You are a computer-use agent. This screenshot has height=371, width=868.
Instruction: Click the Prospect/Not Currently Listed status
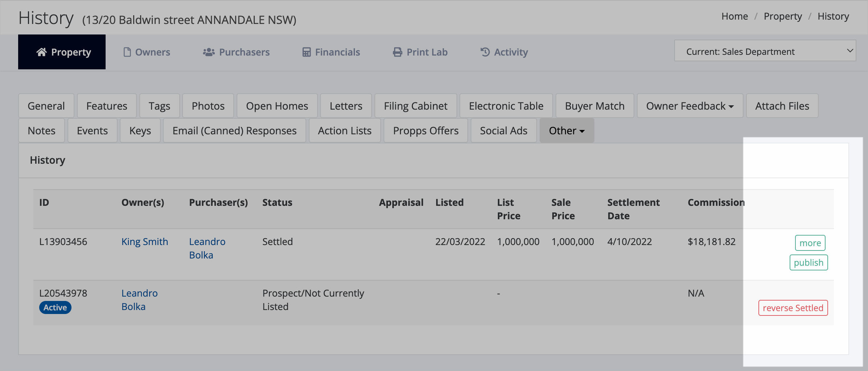[313, 300]
